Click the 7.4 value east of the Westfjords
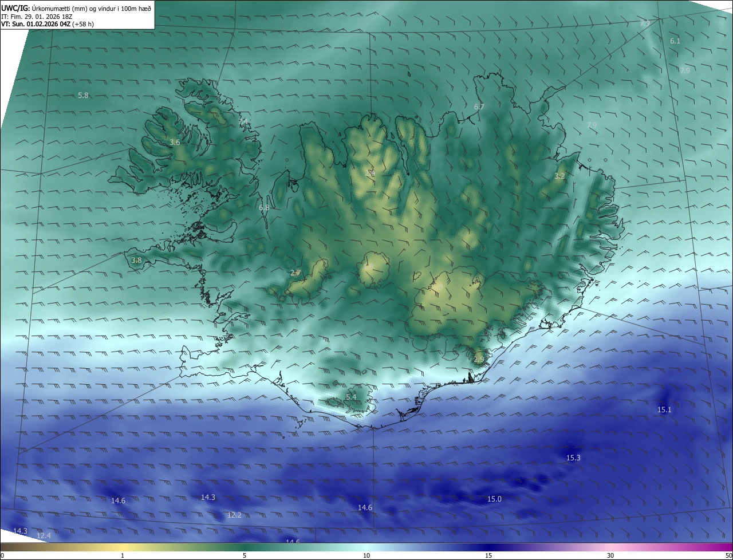 pyautogui.click(x=243, y=122)
